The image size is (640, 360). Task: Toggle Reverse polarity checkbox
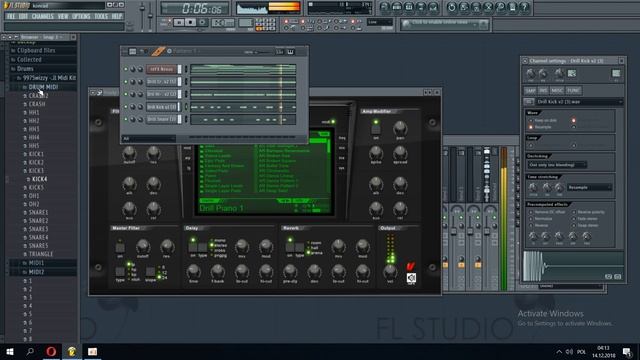(574, 212)
